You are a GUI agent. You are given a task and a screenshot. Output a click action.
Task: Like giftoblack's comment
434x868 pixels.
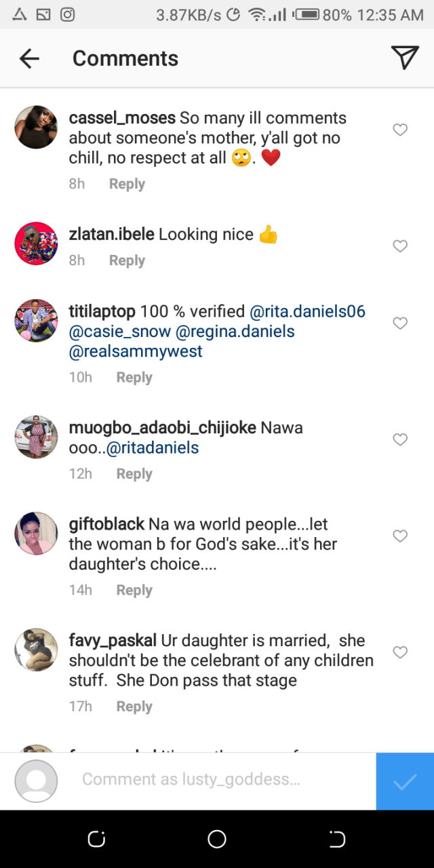coord(400,536)
